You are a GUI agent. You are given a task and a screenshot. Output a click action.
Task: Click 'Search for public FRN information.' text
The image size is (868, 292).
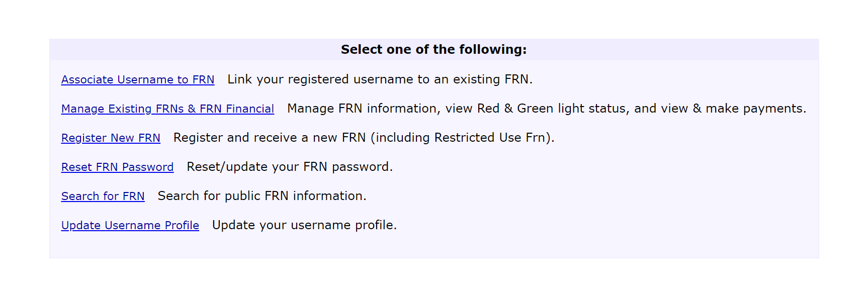tap(262, 196)
